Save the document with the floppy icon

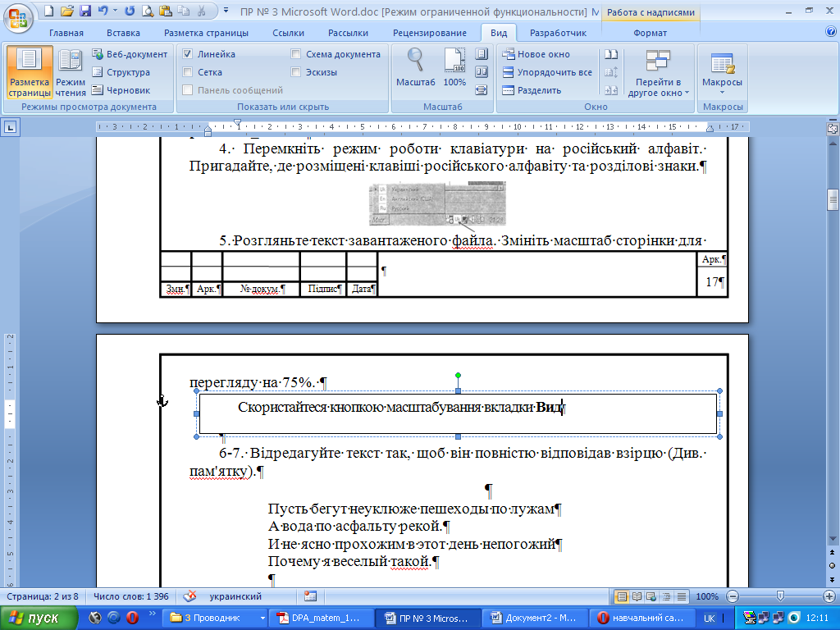pos(85,10)
